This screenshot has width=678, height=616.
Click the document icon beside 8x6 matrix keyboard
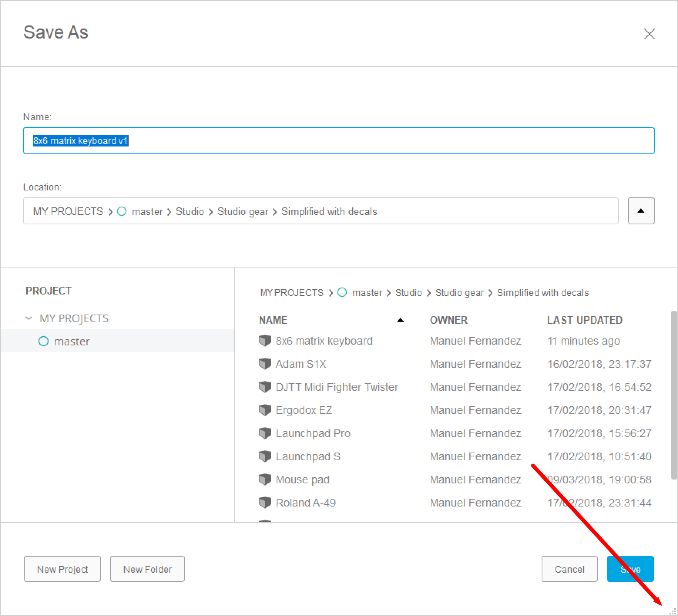pos(265,340)
